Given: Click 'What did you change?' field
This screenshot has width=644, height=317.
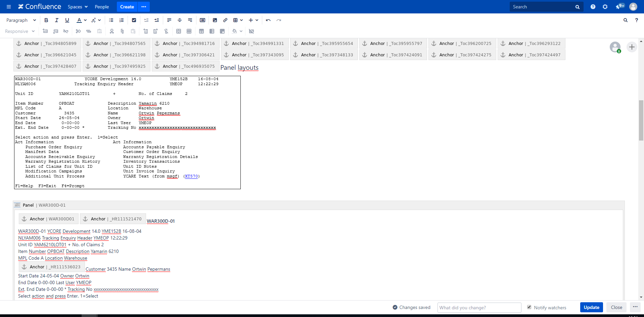Looking at the screenshot, I should (479, 308).
